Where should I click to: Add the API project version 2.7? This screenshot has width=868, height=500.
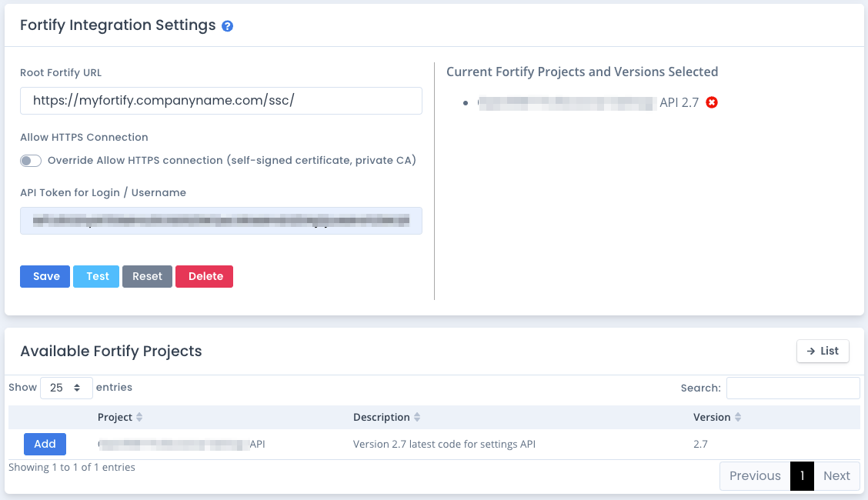pyautogui.click(x=45, y=444)
